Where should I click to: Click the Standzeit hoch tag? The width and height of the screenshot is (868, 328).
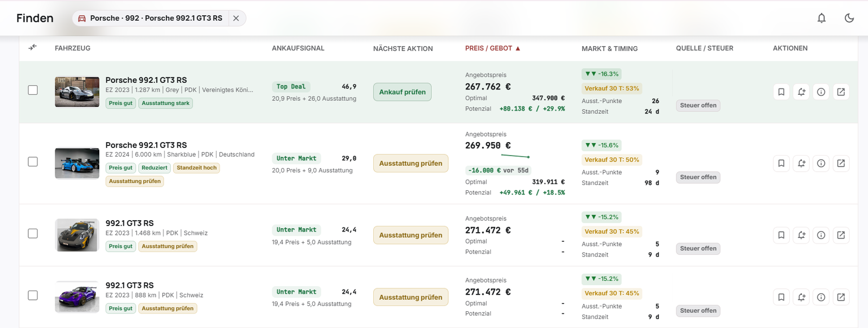pos(196,168)
